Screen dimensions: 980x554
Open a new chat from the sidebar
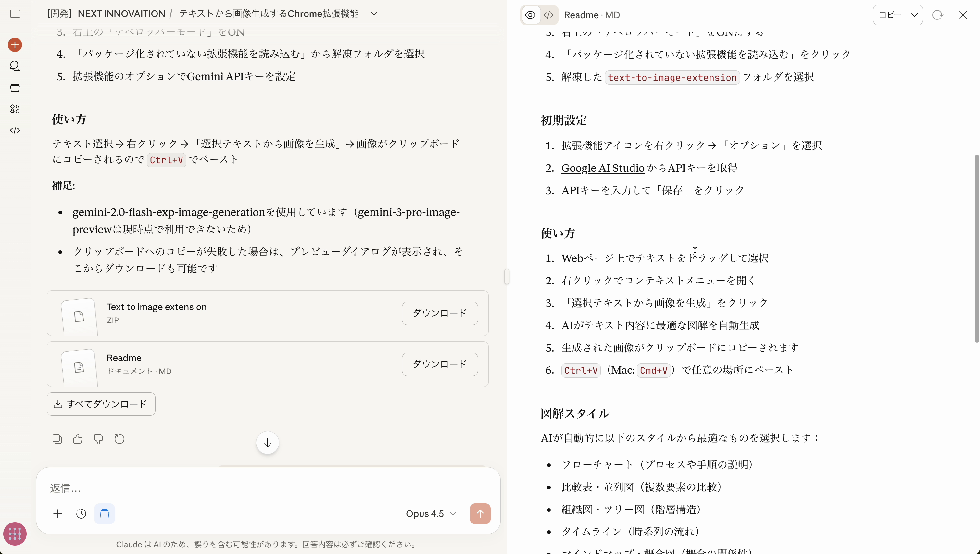tap(15, 44)
